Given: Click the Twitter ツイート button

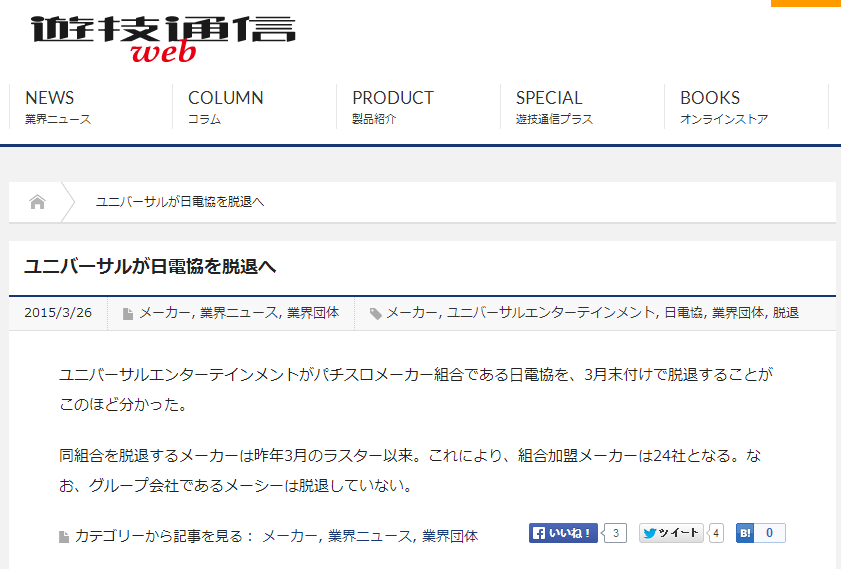Looking at the screenshot, I should pyautogui.click(x=671, y=533).
